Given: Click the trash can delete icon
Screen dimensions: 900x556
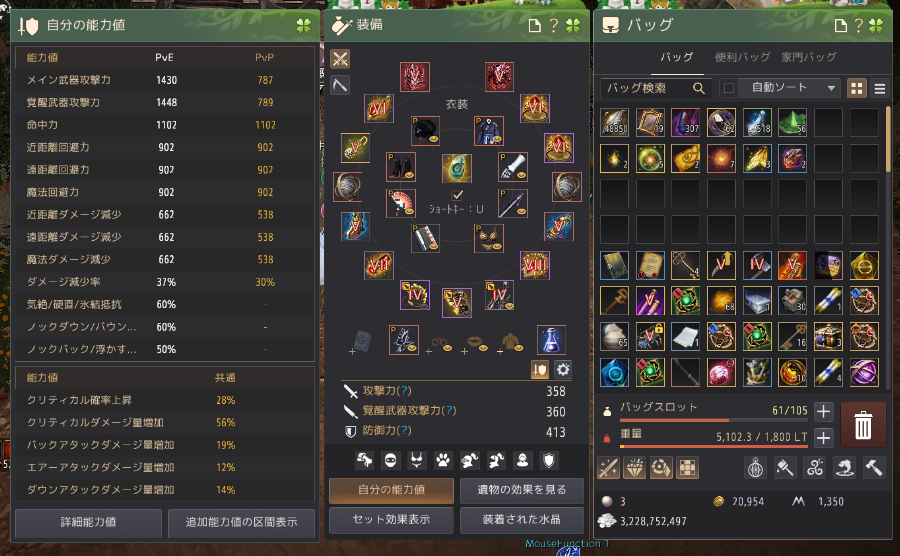Looking at the screenshot, I should point(863,425).
